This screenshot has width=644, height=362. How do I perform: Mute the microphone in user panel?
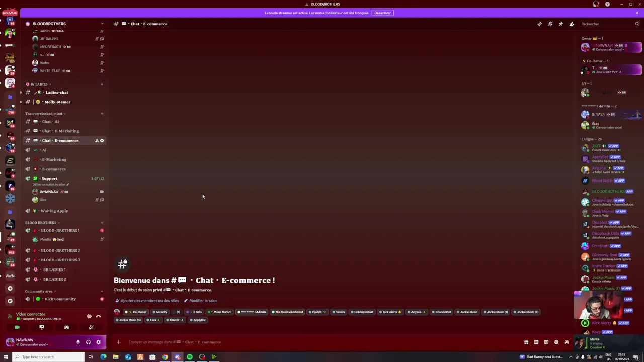click(x=78, y=342)
